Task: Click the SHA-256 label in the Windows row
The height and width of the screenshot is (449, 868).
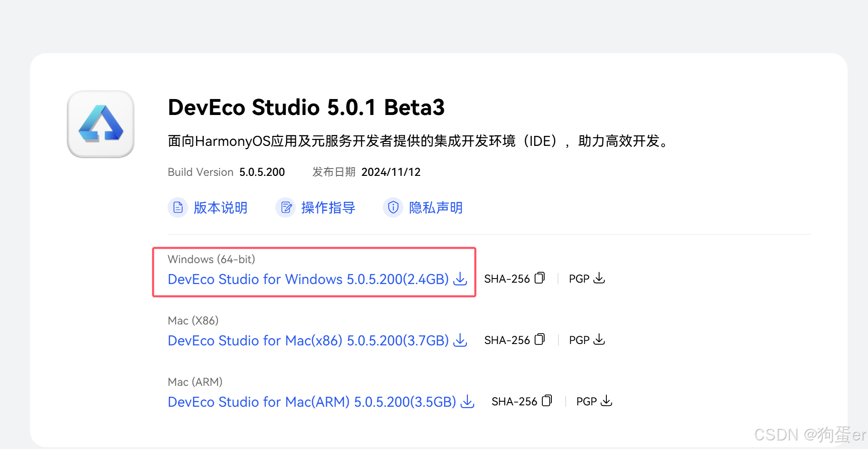Action: [x=507, y=279]
